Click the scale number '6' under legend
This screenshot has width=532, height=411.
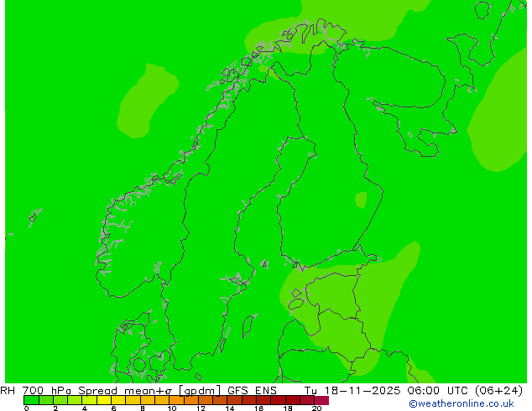113,408
